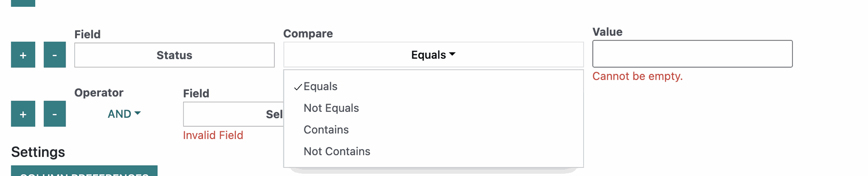This screenshot has width=868, height=176.
Task: Add a filter row after the AND row
Action: pyautogui.click(x=23, y=114)
